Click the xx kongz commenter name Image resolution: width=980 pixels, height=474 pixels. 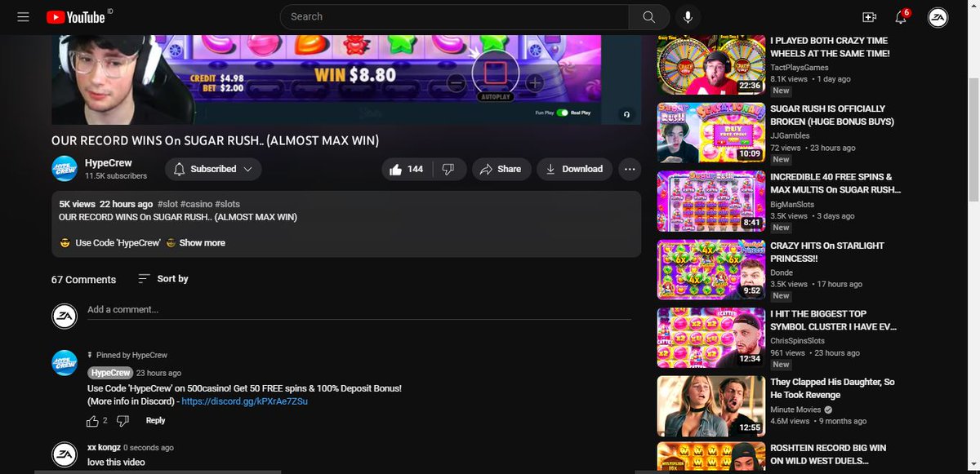(104, 448)
